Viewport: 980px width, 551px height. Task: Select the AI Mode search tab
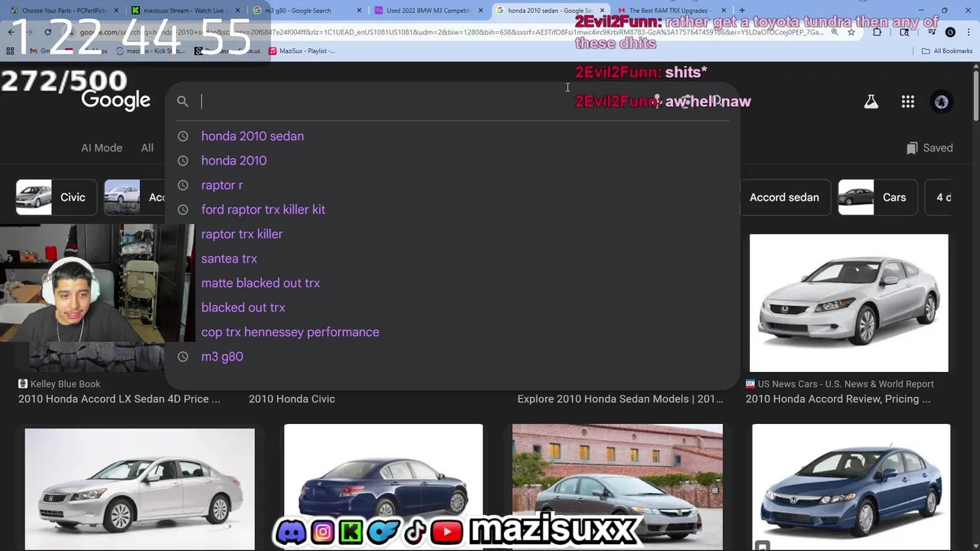[102, 148]
